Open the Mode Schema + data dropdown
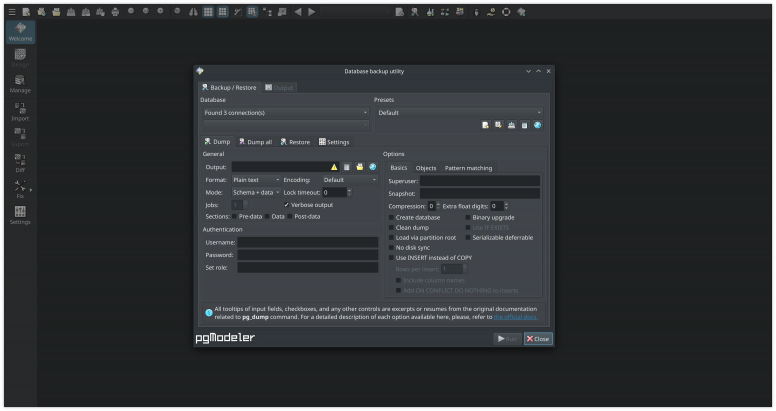The width and height of the screenshot is (776, 411). 256,192
